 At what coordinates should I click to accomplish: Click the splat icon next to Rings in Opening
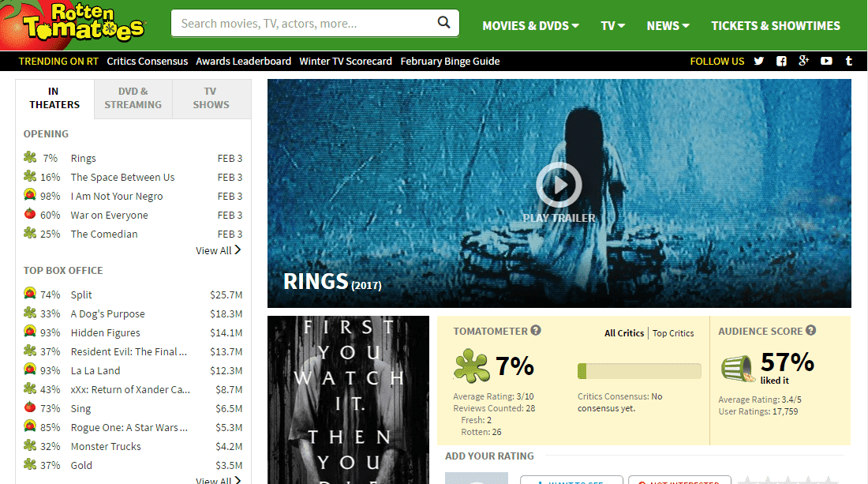pyautogui.click(x=30, y=157)
